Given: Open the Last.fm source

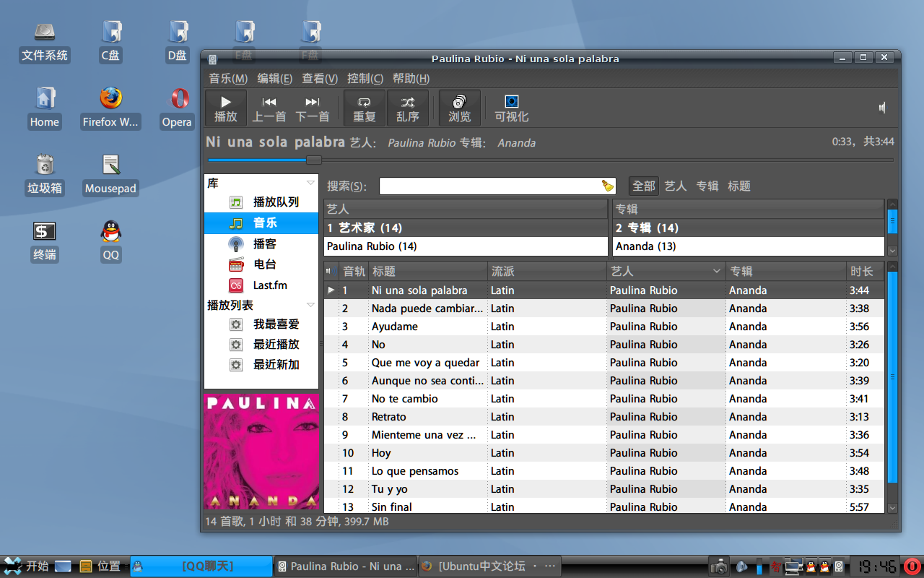Looking at the screenshot, I should click(261, 285).
